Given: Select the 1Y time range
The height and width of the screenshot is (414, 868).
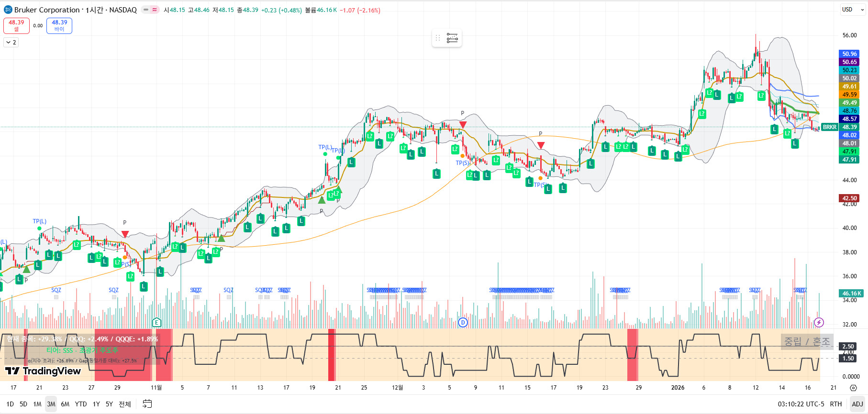Looking at the screenshot, I should click(x=96, y=404).
